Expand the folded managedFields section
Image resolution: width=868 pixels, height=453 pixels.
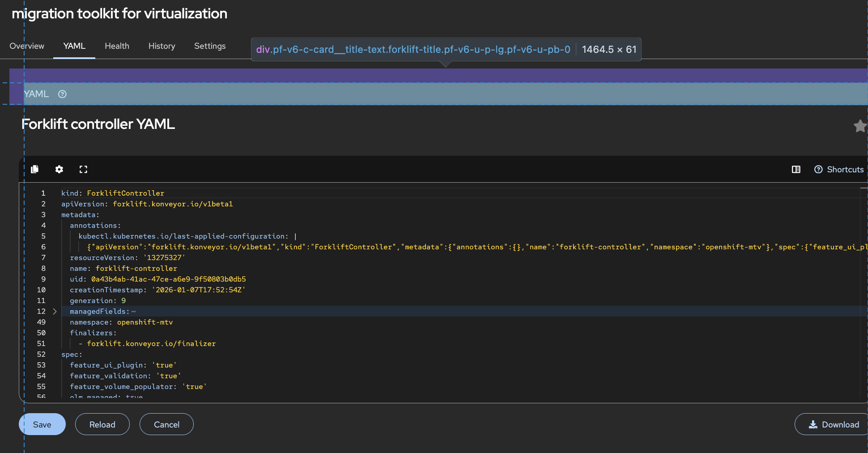coord(55,312)
